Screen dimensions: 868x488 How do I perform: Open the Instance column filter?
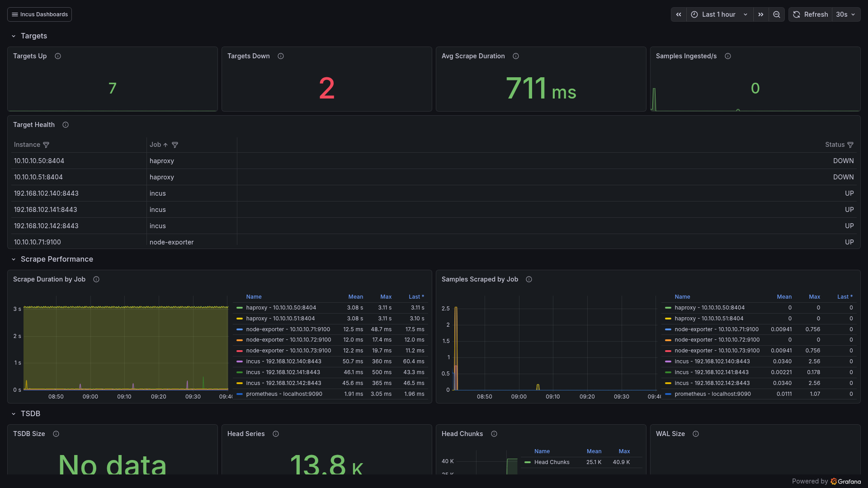coord(46,145)
